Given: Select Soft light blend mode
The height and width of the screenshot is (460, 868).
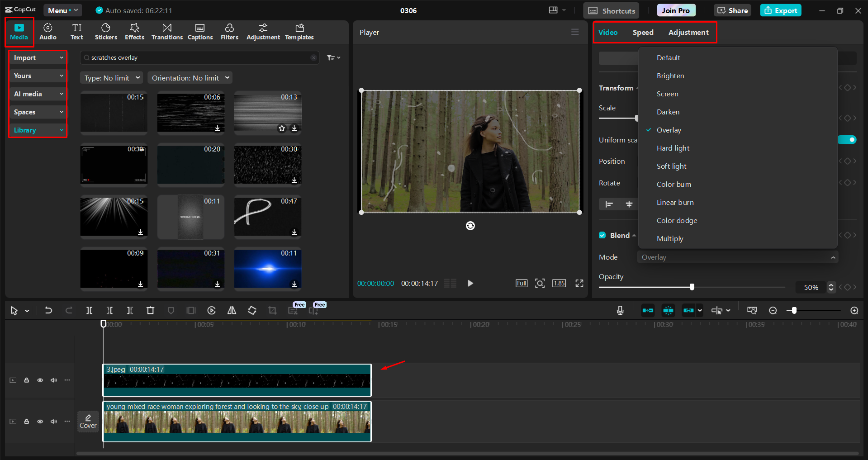Looking at the screenshot, I should [671, 166].
